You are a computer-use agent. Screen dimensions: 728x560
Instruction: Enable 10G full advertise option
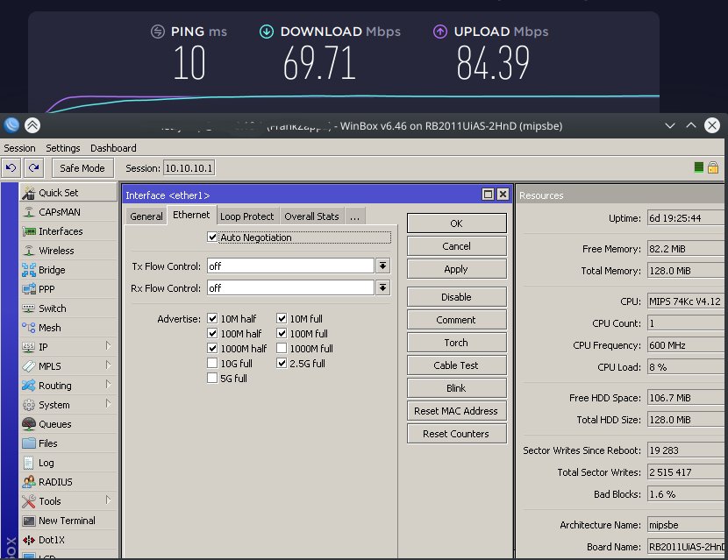coord(212,363)
